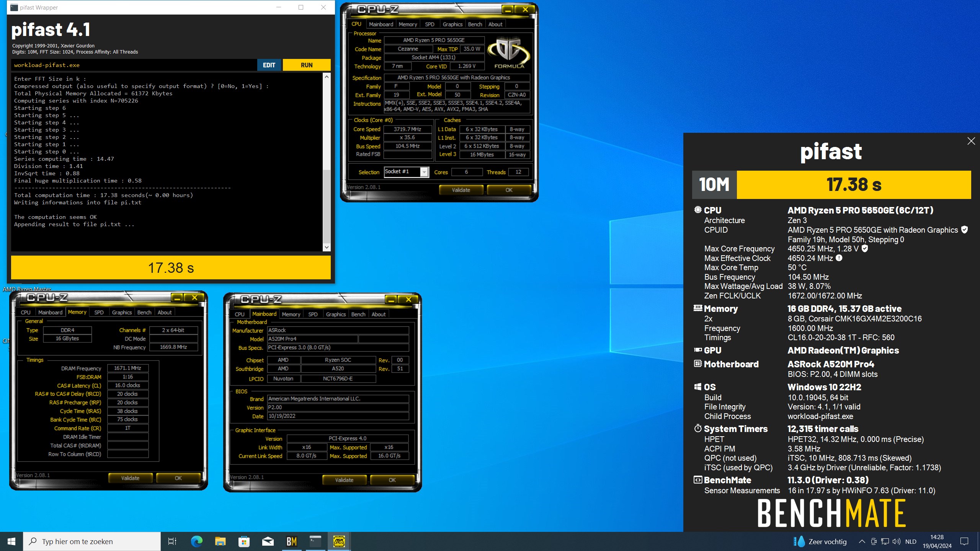The image size is (980, 551).
Task: Click the verified shield icon next to CPUID
Action: tap(965, 230)
